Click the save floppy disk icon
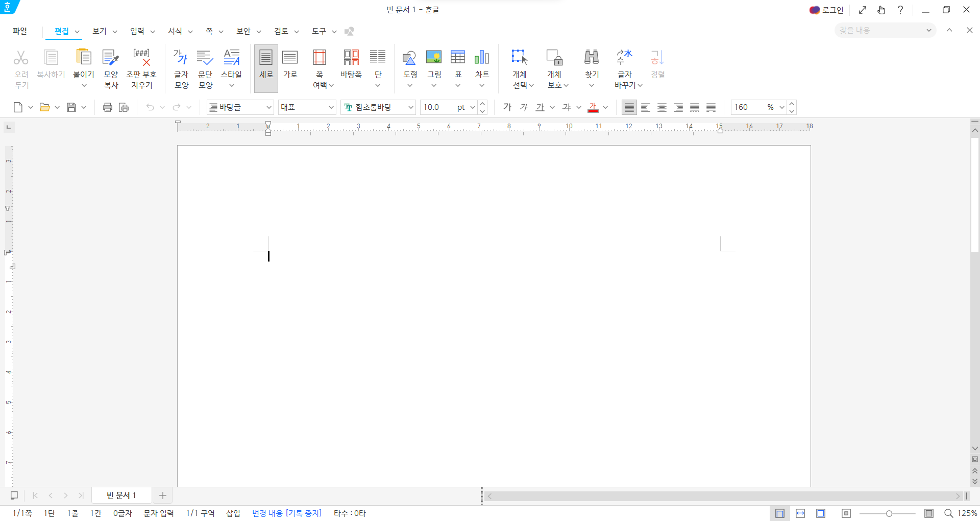The image size is (980, 521). click(71, 107)
